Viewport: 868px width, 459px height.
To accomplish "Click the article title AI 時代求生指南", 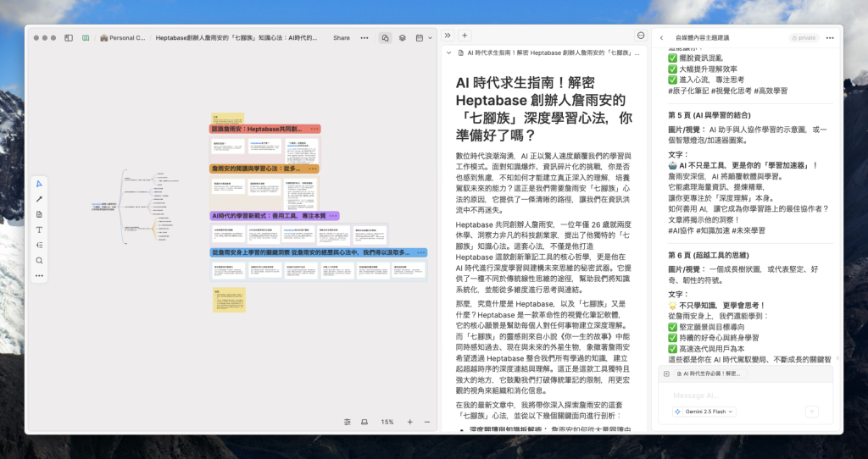I will click(x=544, y=109).
